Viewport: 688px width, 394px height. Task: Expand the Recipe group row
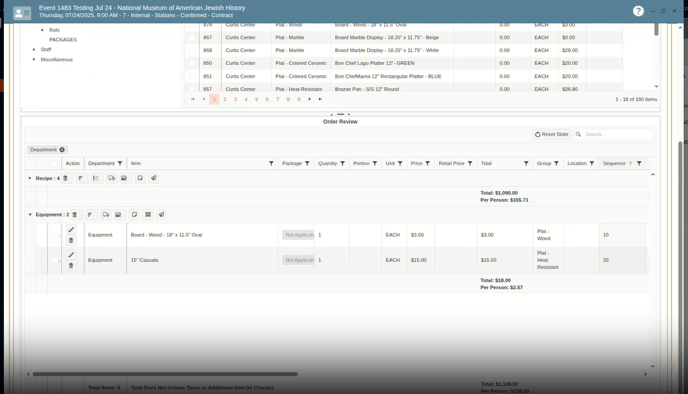30,178
